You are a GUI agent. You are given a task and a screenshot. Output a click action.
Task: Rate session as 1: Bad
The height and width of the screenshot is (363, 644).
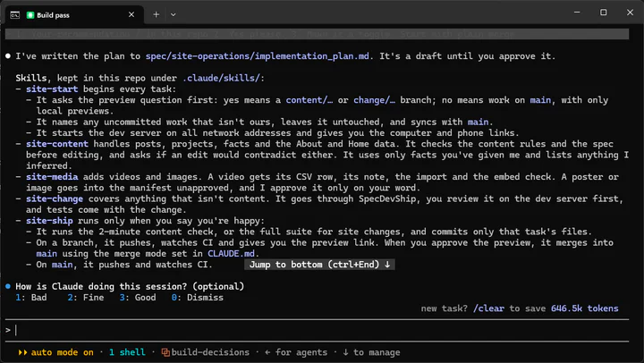point(31,298)
